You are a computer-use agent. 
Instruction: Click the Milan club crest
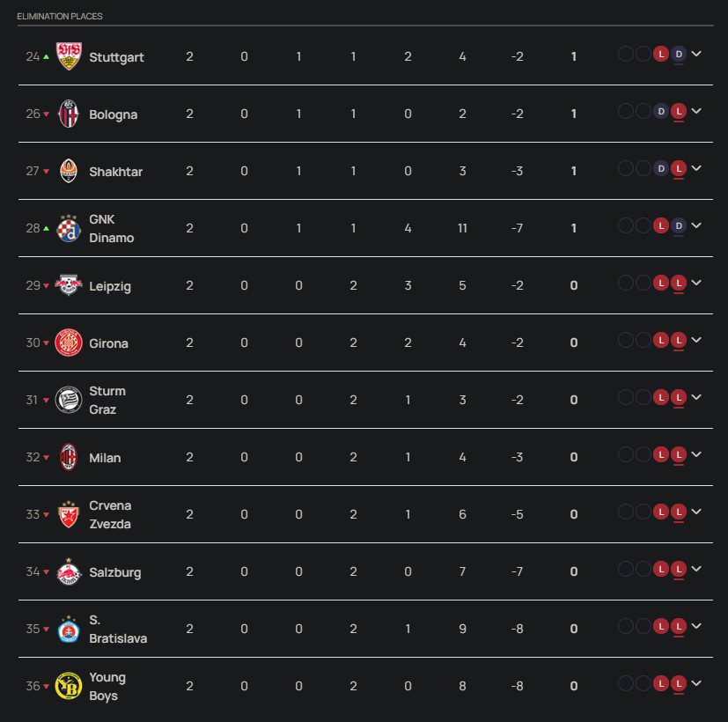click(69, 457)
